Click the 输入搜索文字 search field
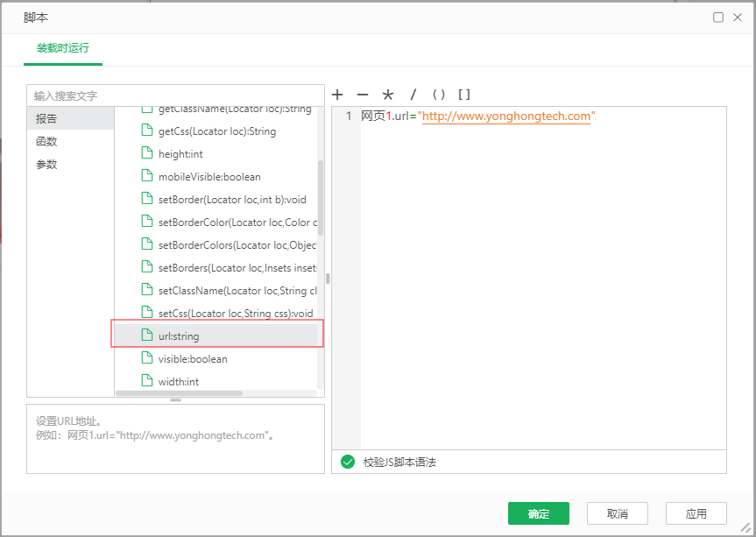The image size is (756, 537). pos(175,95)
